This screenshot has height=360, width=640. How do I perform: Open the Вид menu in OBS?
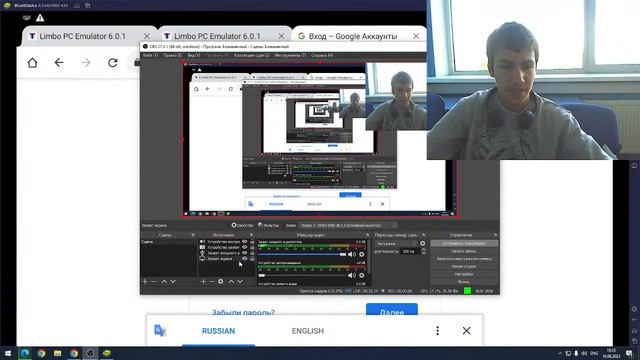point(194,56)
